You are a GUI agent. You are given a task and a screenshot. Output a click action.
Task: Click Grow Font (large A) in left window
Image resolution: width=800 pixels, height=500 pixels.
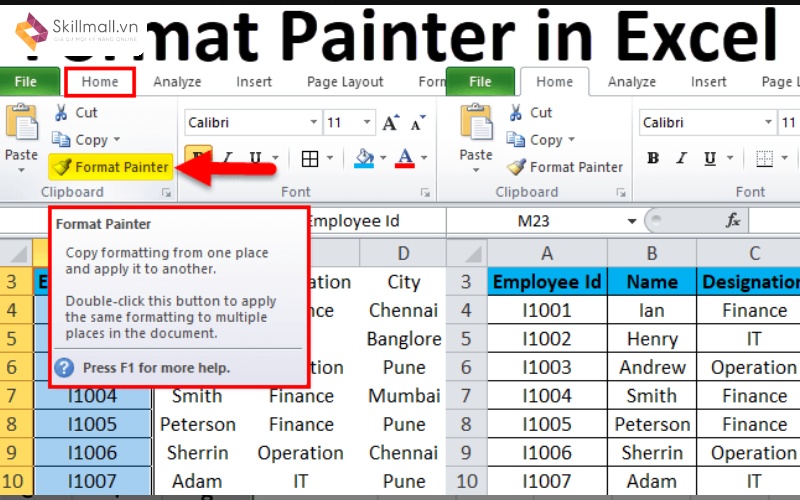[x=390, y=122]
